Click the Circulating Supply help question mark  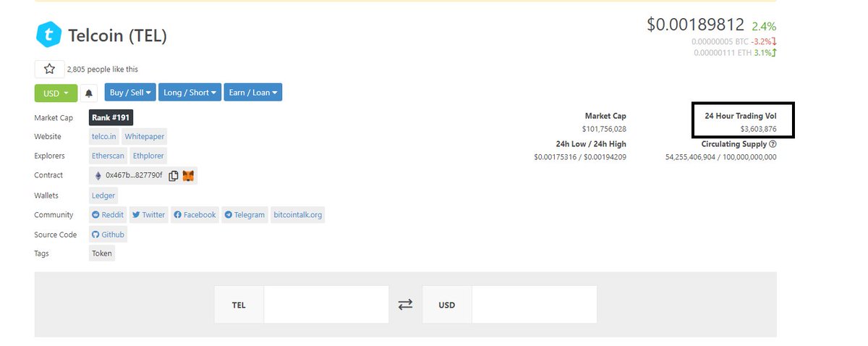(x=773, y=144)
